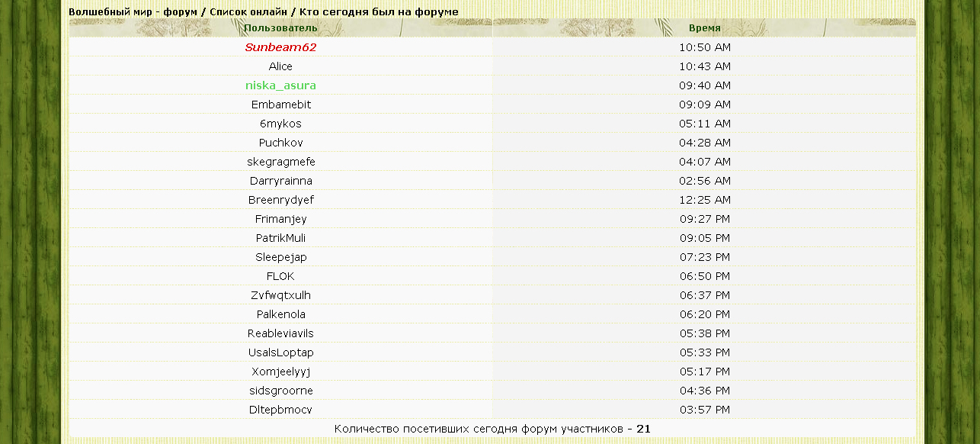
Task: Open Darryrainna user profile
Action: pyautogui.click(x=280, y=181)
